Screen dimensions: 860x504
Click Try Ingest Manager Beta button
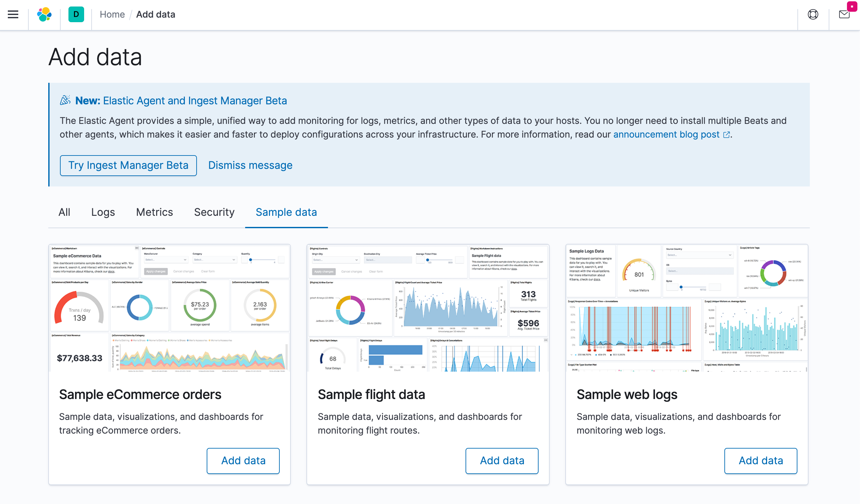tap(128, 166)
